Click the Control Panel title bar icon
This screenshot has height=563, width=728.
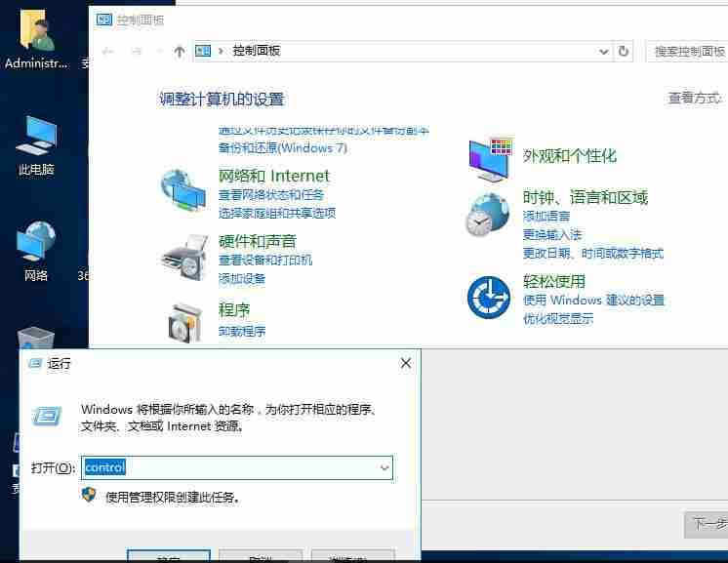click(x=104, y=20)
